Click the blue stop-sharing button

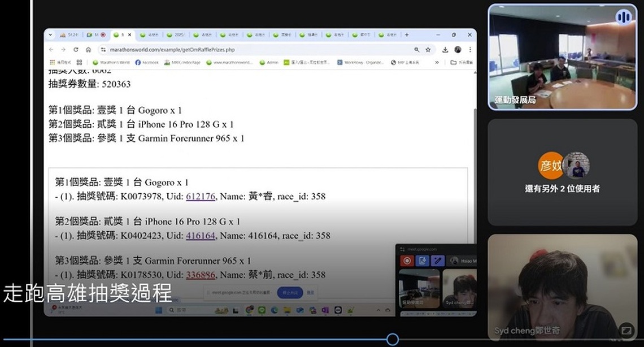[x=290, y=292]
